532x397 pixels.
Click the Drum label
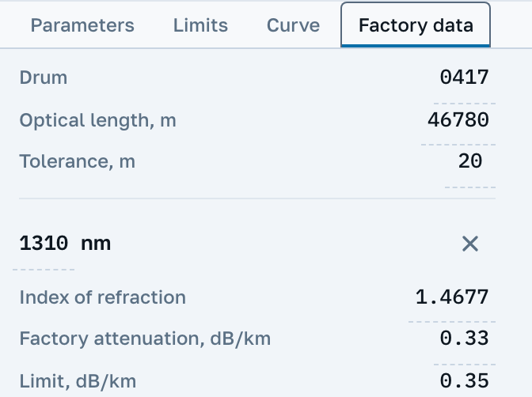pyautogui.click(x=43, y=78)
